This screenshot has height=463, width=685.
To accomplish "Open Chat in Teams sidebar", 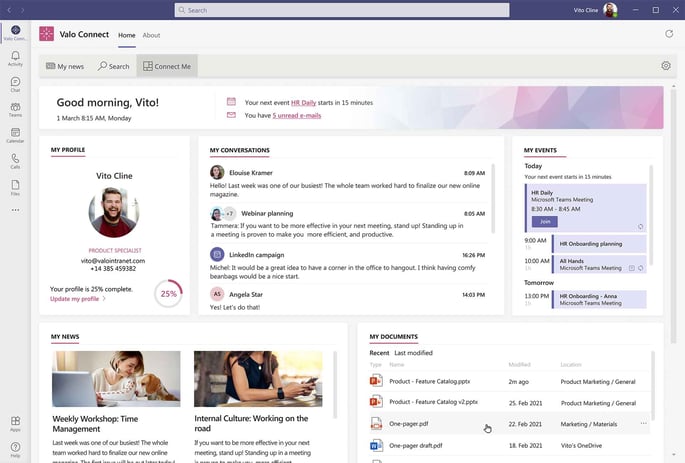I will click(15, 84).
